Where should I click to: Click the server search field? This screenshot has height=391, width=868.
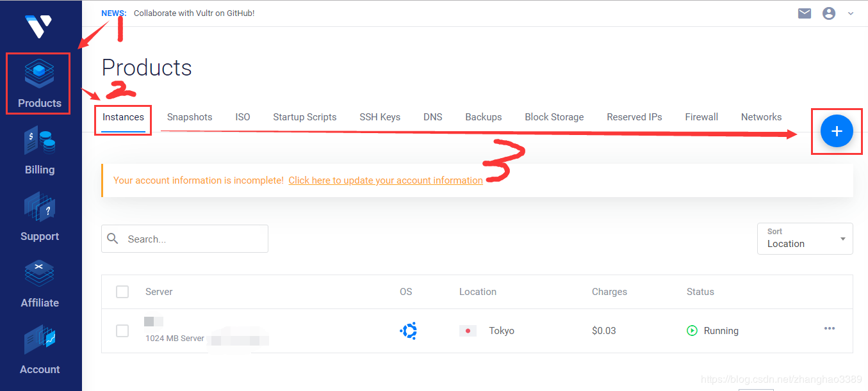coord(192,239)
